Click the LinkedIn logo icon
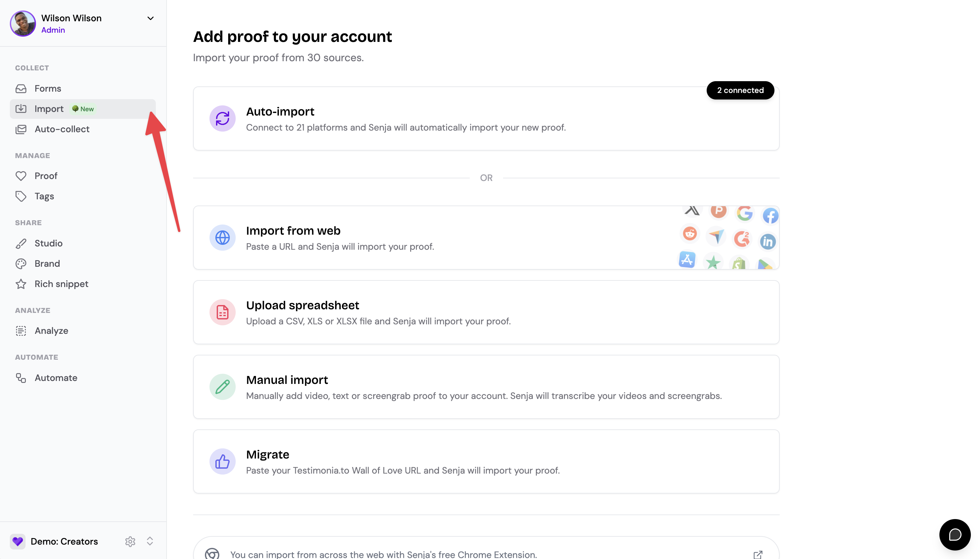This screenshot has width=980, height=559. pos(768,242)
